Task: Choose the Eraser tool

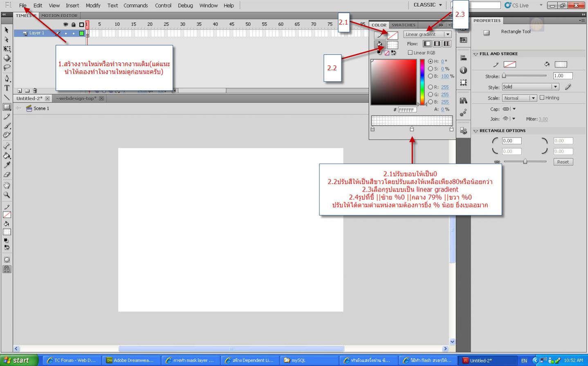Action: tap(7, 174)
